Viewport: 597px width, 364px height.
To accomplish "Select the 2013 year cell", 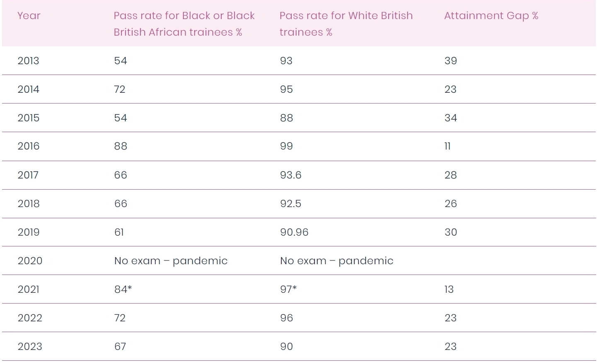I will [28, 61].
